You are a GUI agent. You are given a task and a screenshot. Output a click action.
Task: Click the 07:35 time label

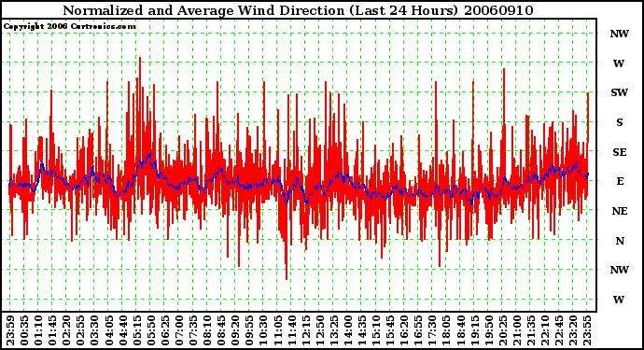click(193, 330)
